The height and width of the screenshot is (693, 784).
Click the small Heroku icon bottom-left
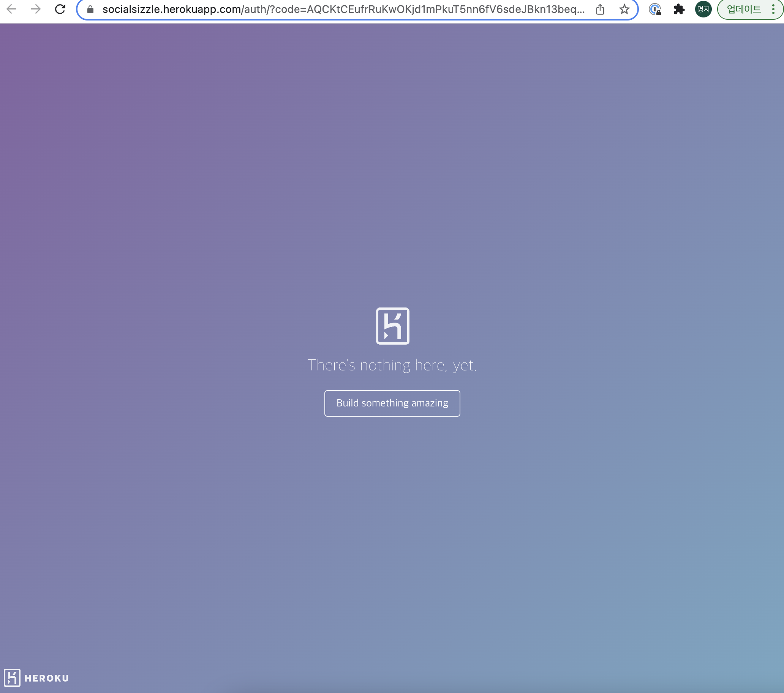[x=12, y=678]
